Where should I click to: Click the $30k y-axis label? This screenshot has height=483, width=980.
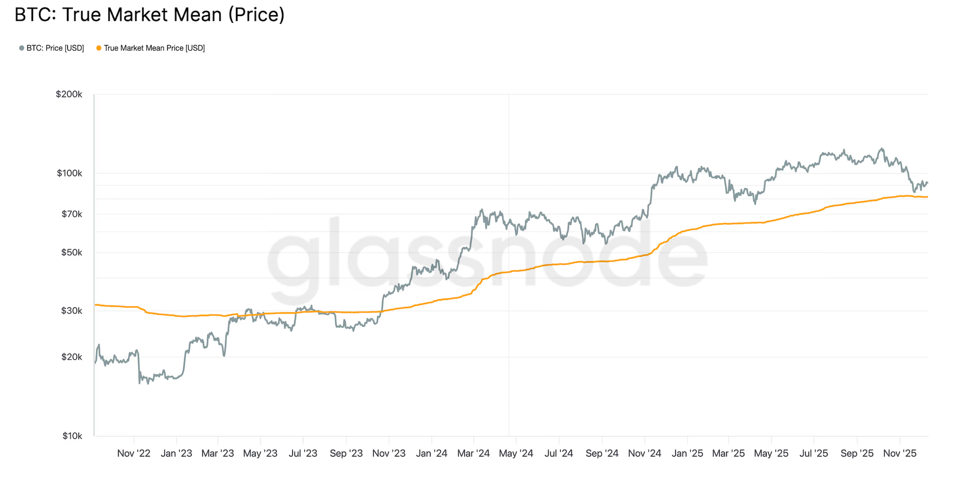point(71,311)
